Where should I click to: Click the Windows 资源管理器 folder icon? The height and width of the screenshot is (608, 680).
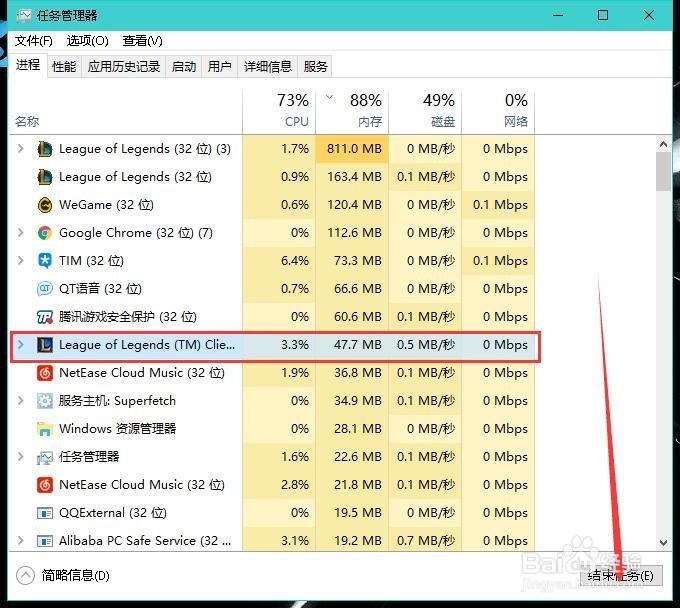tap(45, 429)
